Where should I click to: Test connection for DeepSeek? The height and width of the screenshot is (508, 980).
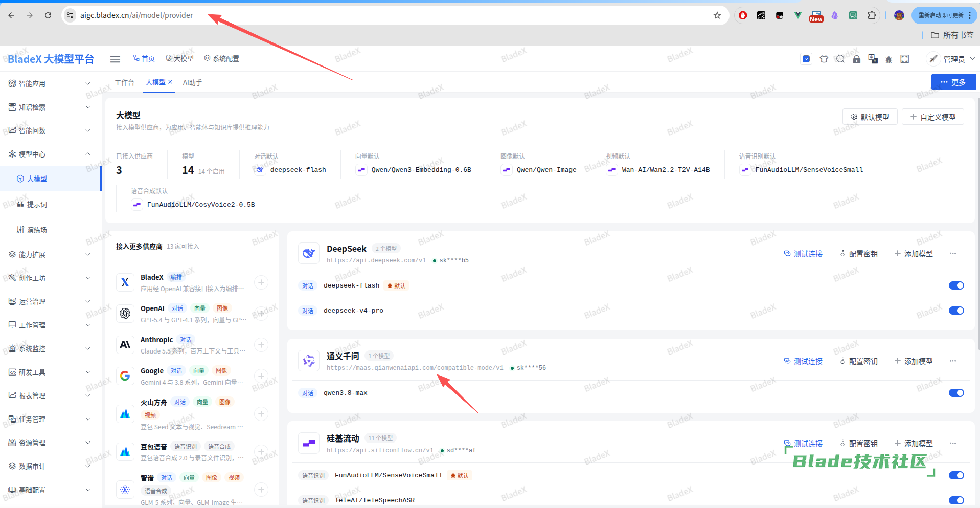[x=803, y=254]
